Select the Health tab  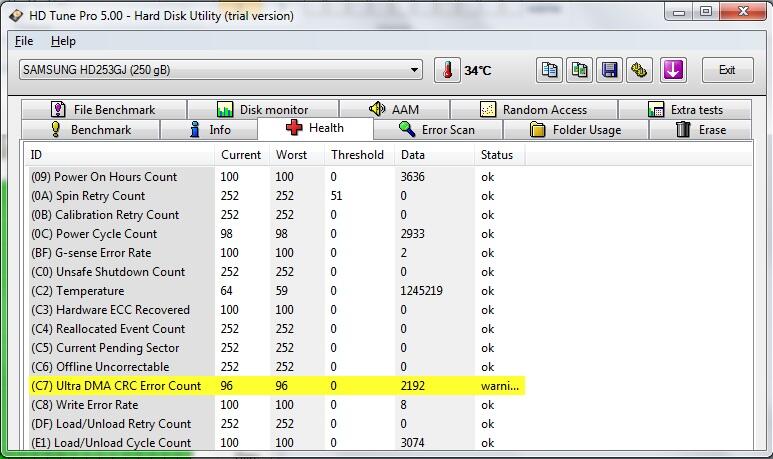316,128
